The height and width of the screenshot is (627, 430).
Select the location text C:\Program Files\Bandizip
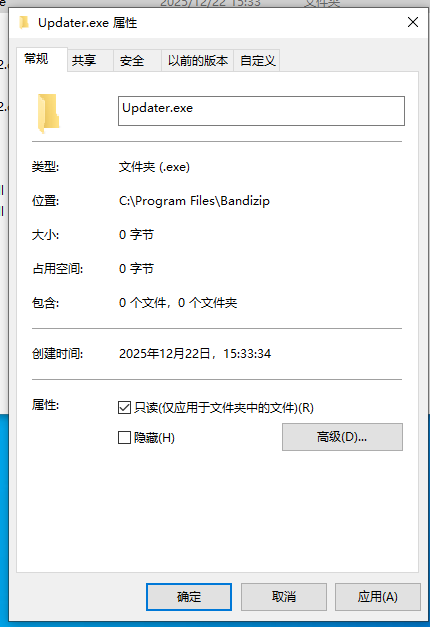coord(194,201)
